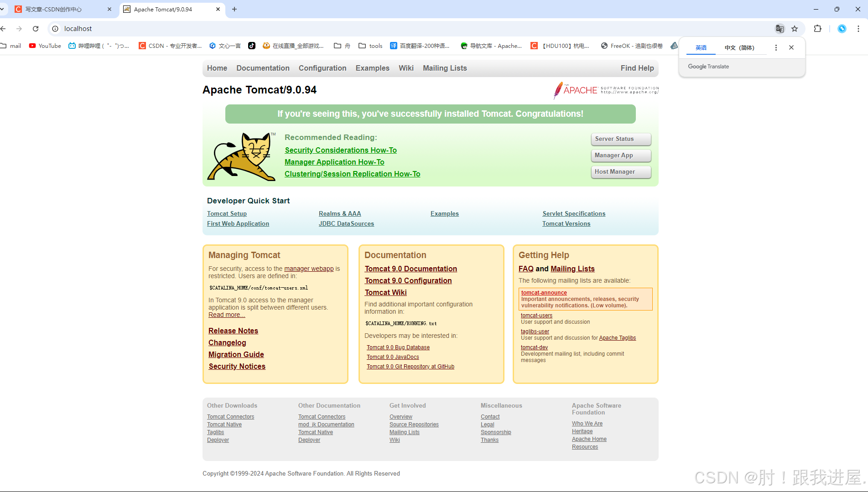
Task: View Security Considerations How-To guide
Action: pyautogui.click(x=340, y=150)
